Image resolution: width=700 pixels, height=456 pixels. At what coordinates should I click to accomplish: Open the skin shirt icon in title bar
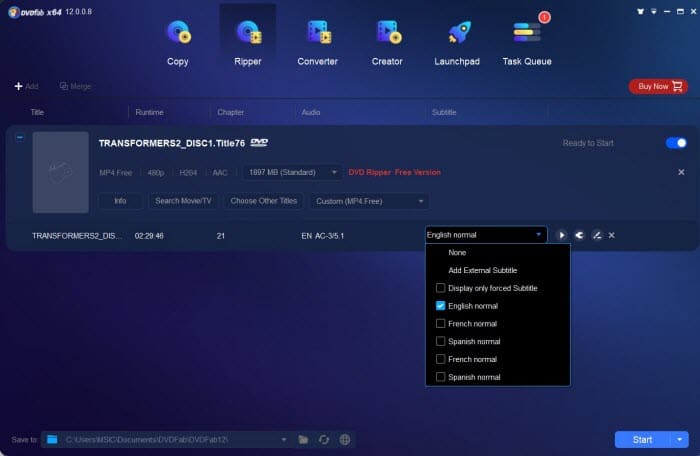(x=640, y=12)
